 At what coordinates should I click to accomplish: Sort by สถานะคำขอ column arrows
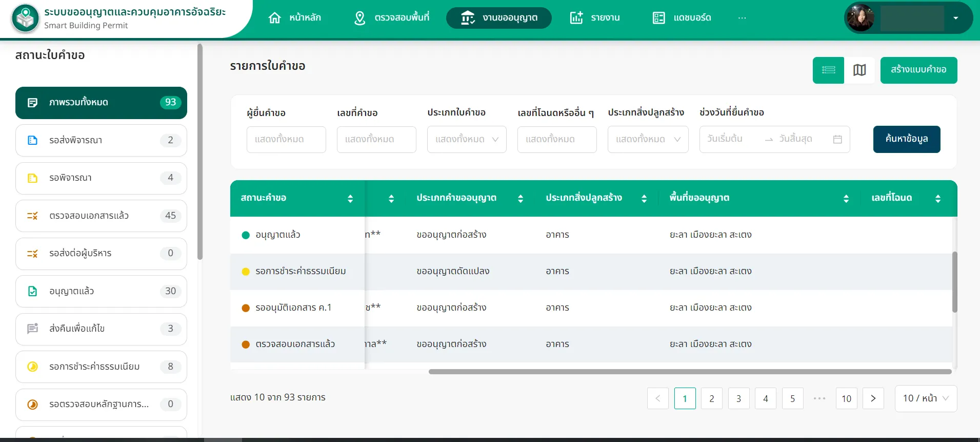pyautogui.click(x=350, y=199)
